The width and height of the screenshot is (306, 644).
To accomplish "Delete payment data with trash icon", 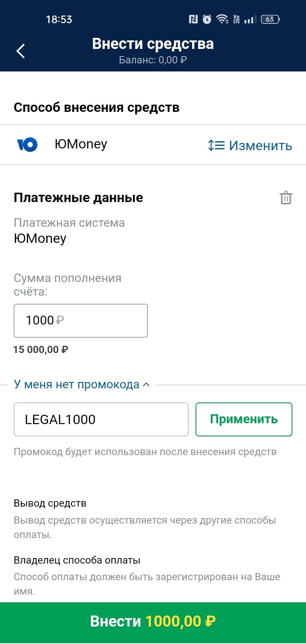I will click(x=286, y=198).
